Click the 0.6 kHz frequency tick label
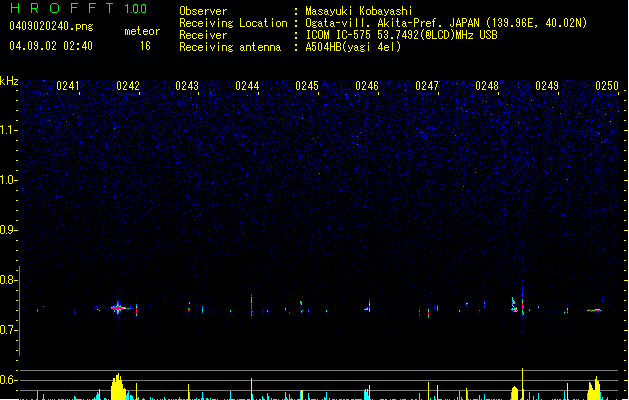The height and width of the screenshot is (400, 629). tap(7, 380)
